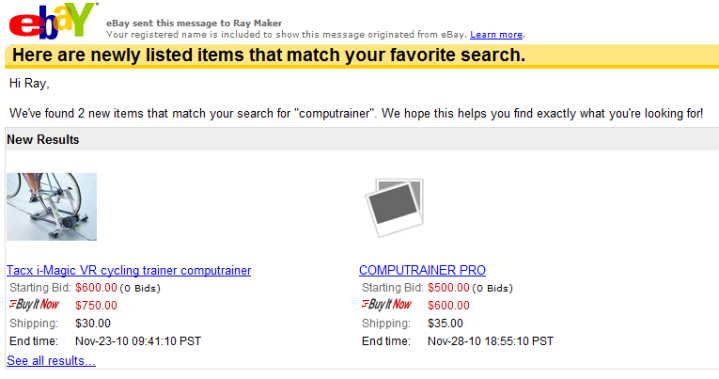This screenshot has height=379, width=719.
Task: Open the COMPUTRAINER PRO listing link
Action: point(422,270)
